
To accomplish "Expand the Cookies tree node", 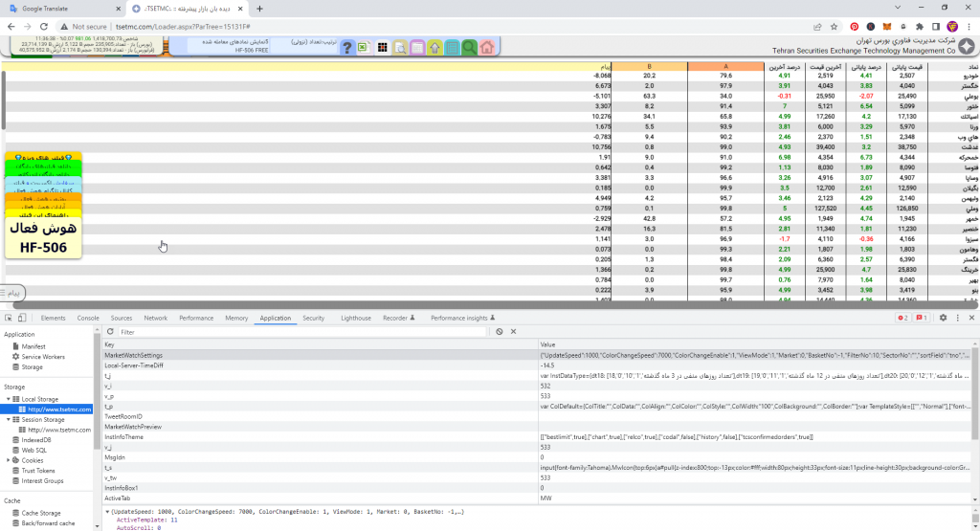I will coord(8,460).
